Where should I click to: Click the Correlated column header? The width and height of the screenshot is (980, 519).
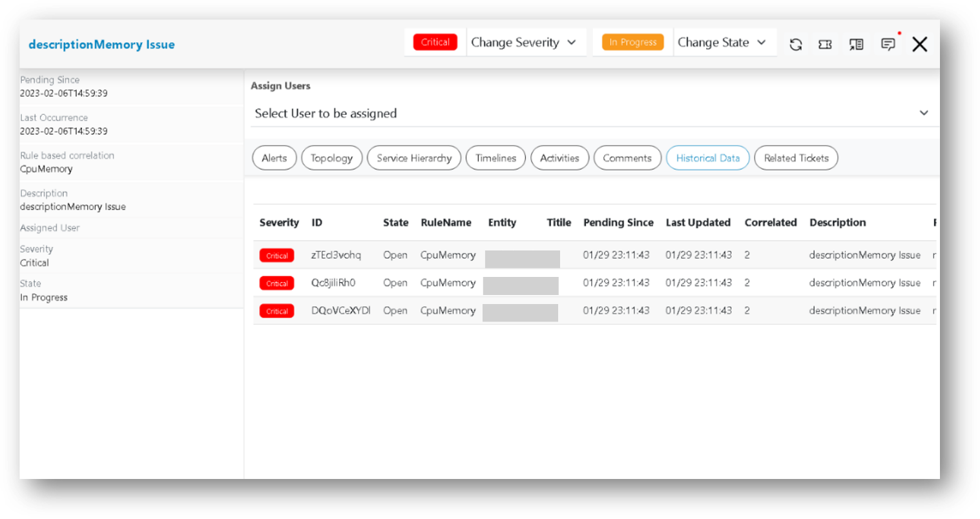click(771, 222)
